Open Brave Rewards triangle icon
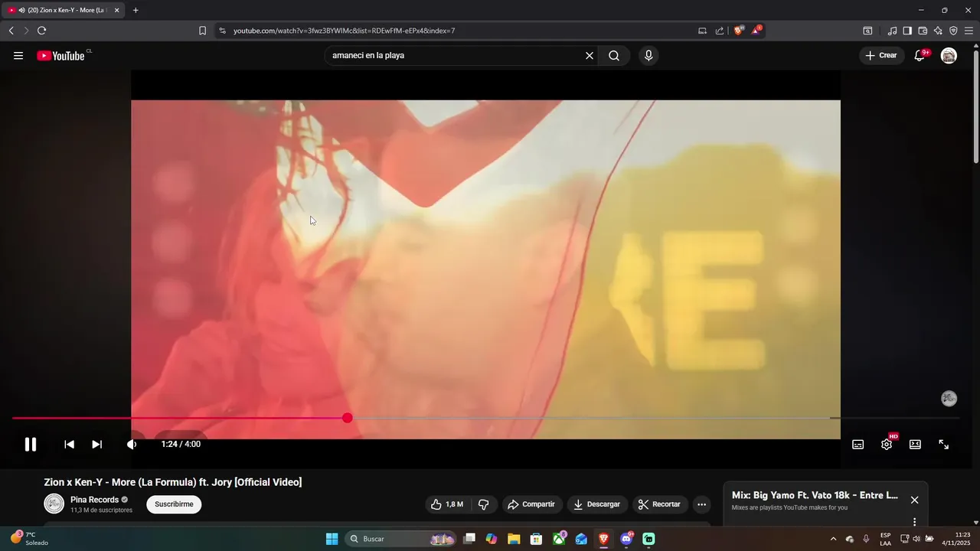The height and width of the screenshot is (551, 980). click(x=756, y=31)
